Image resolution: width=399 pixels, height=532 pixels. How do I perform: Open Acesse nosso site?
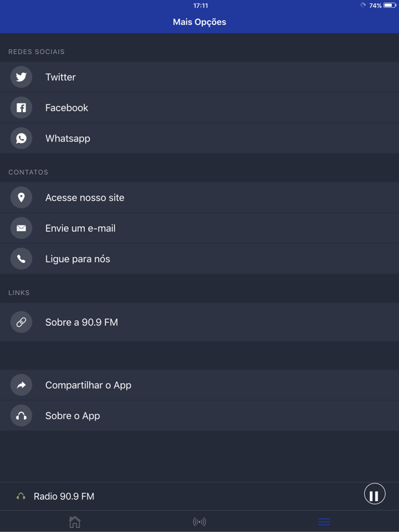click(199, 197)
